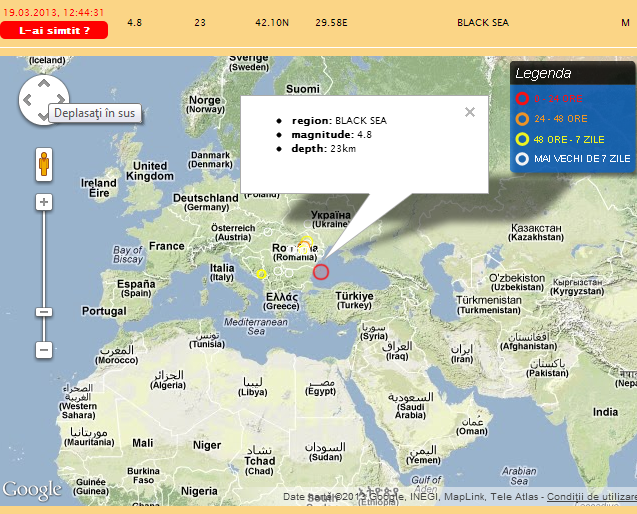Click the Street View pegman icon

(x=44, y=164)
